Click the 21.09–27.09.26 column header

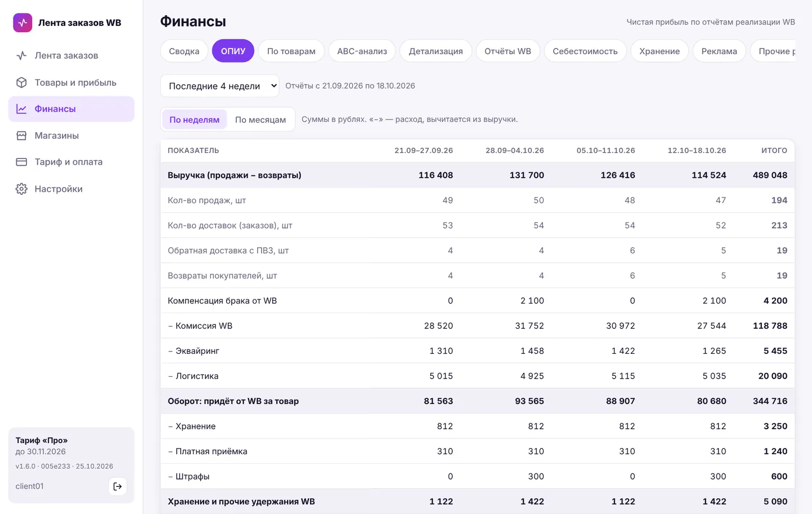(x=423, y=151)
